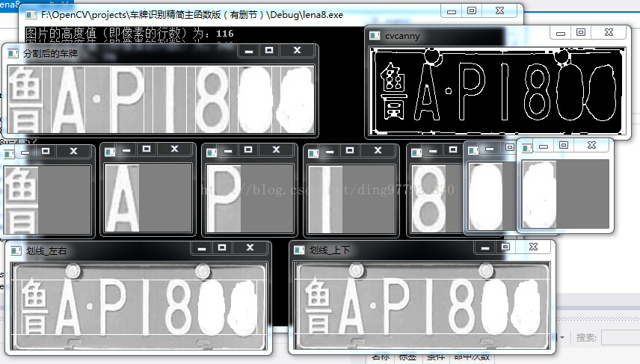This screenshot has width=640, height=364.
Task: Minimize the partly covered white-blob window
Action: (490, 148)
